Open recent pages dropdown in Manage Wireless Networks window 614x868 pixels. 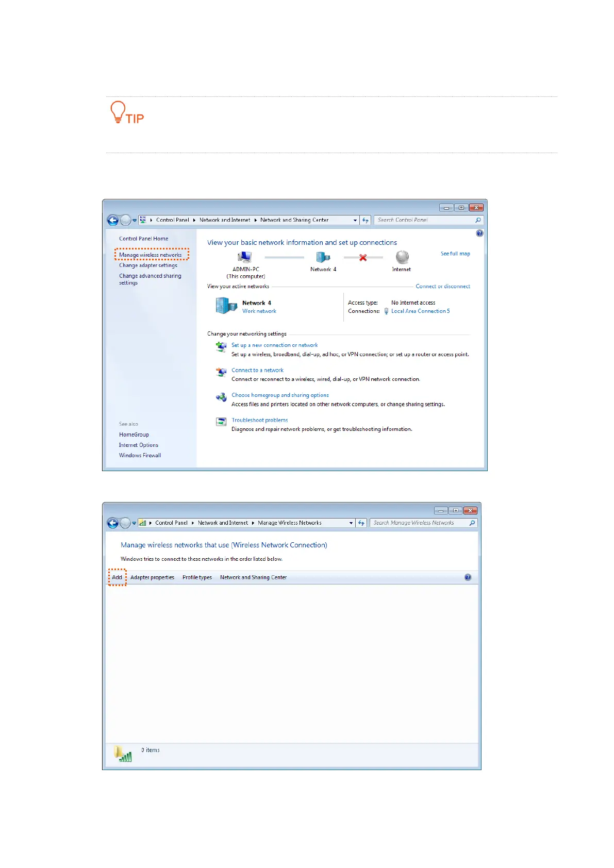134,524
